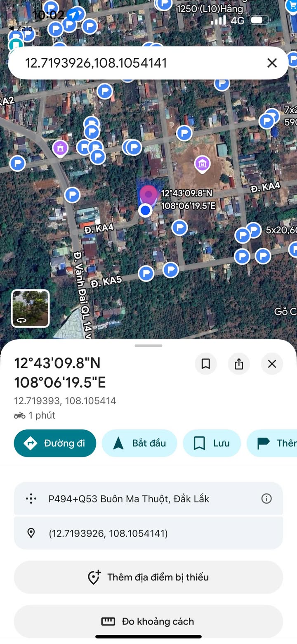The height and width of the screenshot is (644, 297).
Task: Tap the share icon in place header
Action: (239, 364)
